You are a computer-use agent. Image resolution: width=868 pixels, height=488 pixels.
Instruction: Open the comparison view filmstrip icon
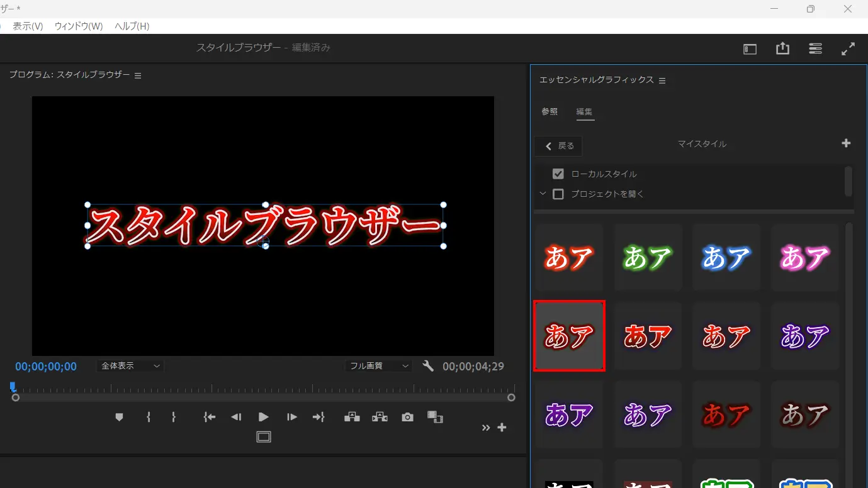[x=435, y=417]
